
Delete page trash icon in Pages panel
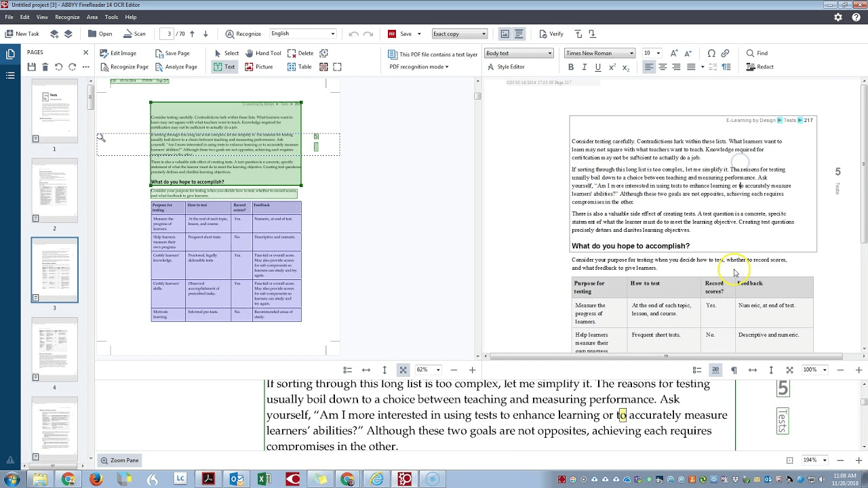click(45, 67)
